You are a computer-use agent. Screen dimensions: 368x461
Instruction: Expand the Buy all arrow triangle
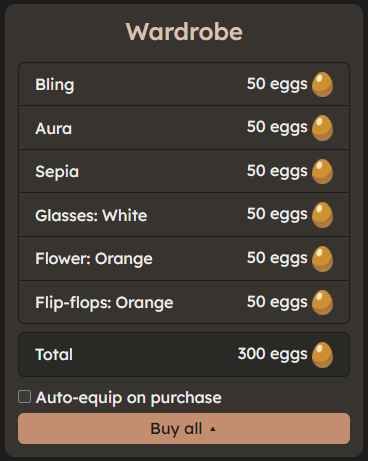213,429
